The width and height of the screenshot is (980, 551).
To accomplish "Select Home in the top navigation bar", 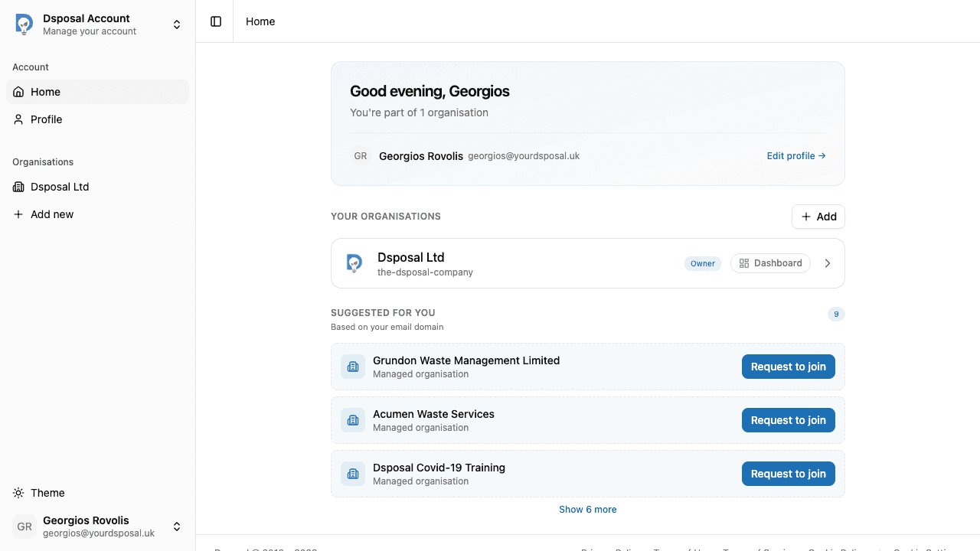I will pos(260,21).
